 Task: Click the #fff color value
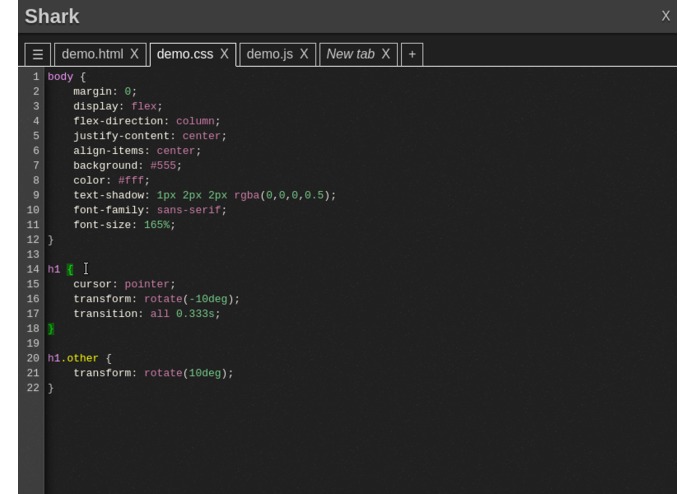click(131, 180)
